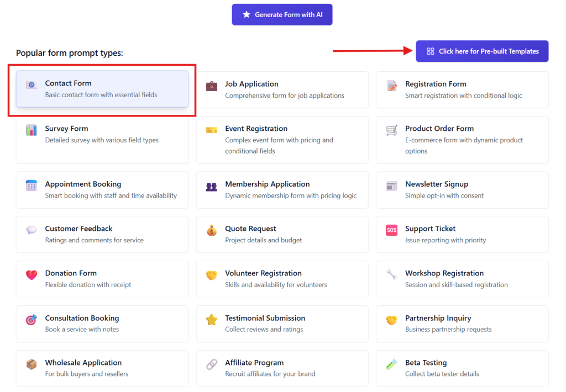
Task: Click 'Project details and budget' description
Action: pyautogui.click(x=264, y=240)
